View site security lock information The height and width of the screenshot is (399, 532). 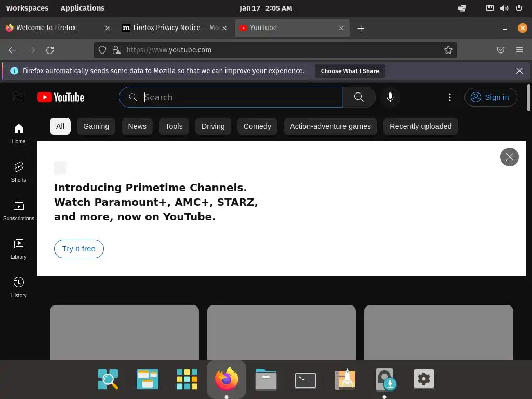pyautogui.click(x=116, y=50)
